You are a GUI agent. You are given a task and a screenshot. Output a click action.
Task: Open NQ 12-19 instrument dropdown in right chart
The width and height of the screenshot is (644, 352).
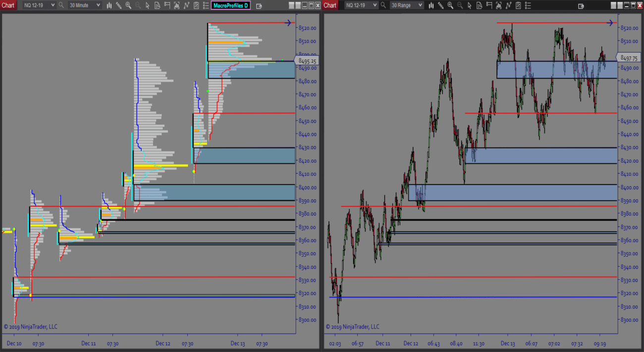361,5
